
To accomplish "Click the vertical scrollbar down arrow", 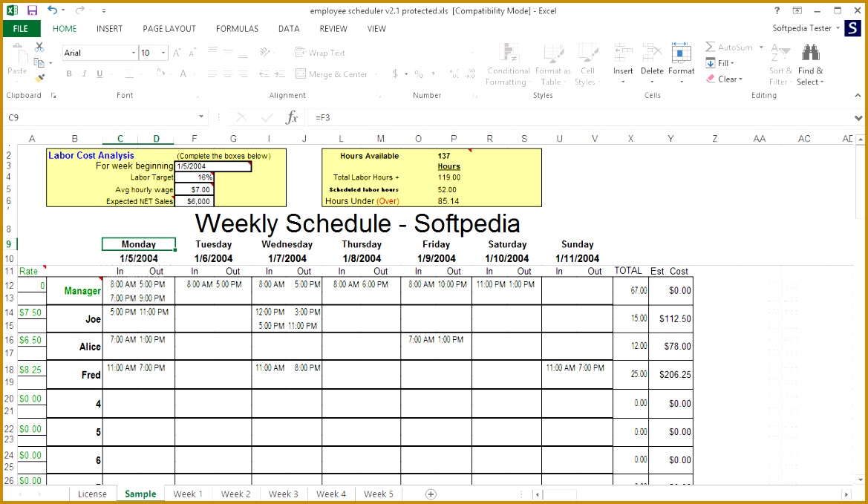I will [859, 479].
